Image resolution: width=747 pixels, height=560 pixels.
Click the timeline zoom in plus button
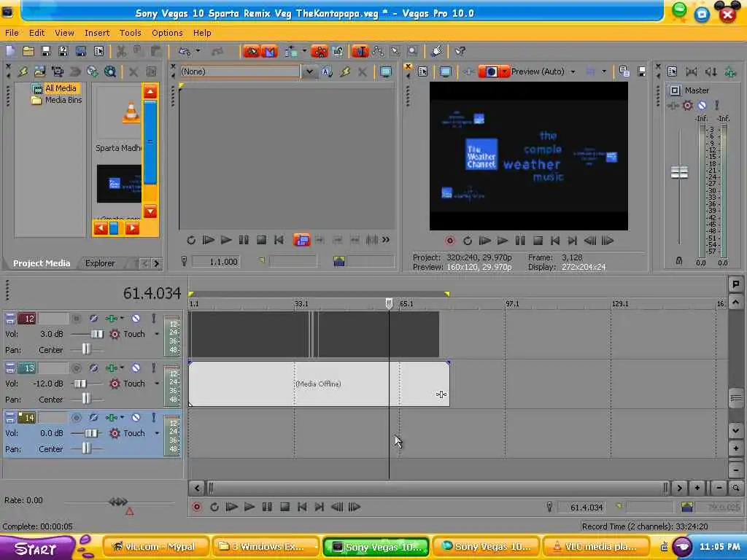(x=697, y=488)
